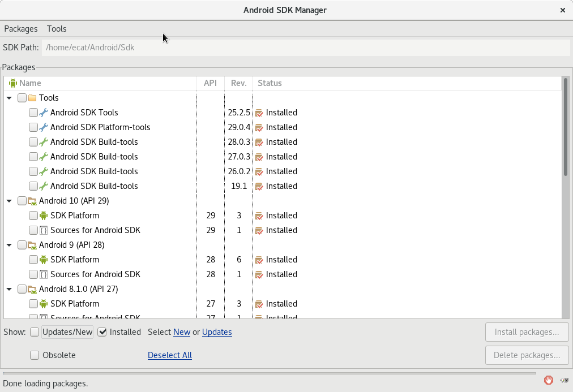Click the wrench icon for Android SDK Platform-tools
Screen dimensions: 573x392
44,127
